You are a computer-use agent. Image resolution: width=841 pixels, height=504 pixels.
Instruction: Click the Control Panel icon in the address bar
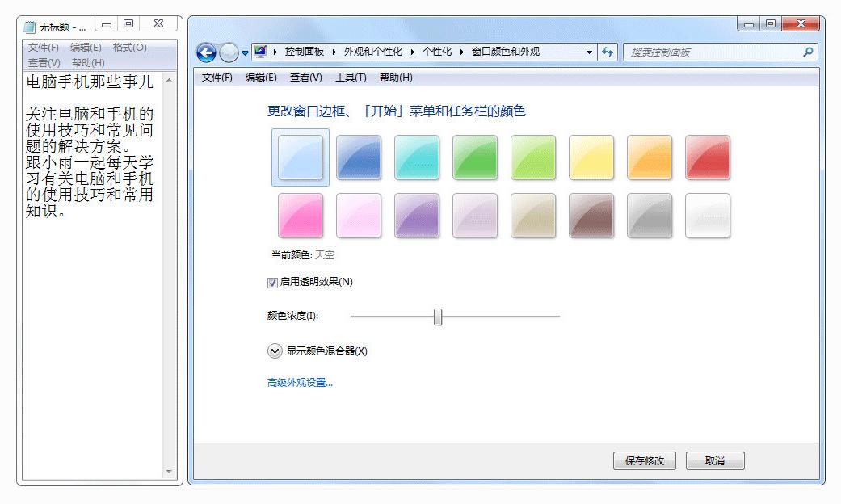259,50
